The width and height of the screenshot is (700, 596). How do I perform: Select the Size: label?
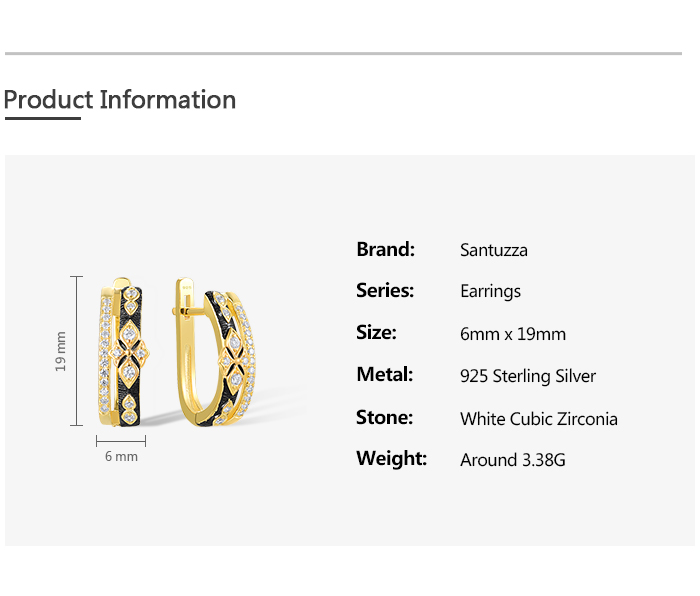tap(376, 333)
